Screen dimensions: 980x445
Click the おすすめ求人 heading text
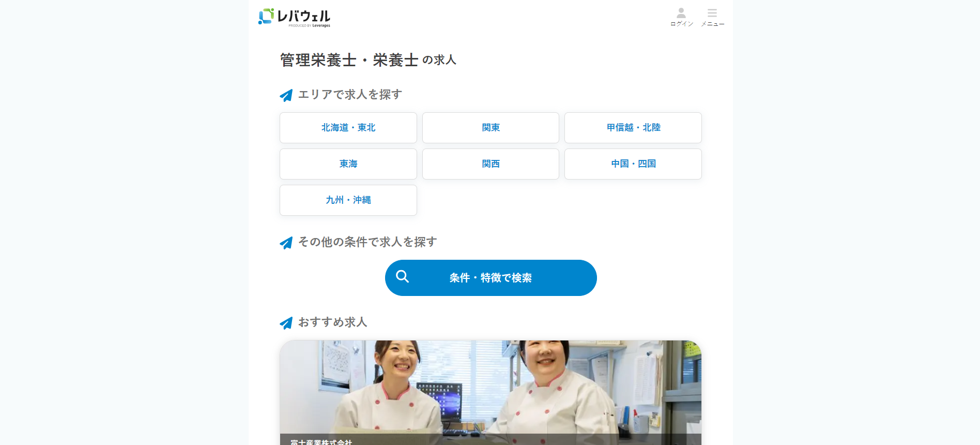(x=332, y=322)
